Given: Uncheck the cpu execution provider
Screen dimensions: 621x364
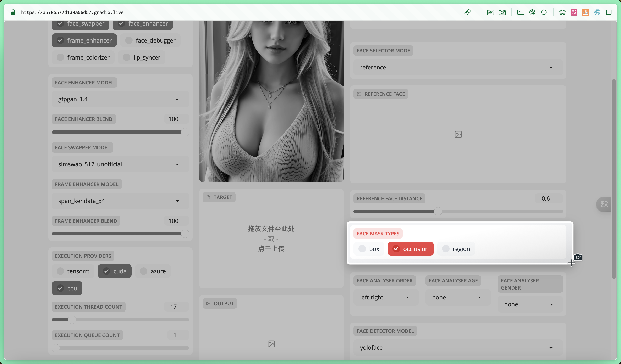Looking at the screenshot, I should coord(67,288).
